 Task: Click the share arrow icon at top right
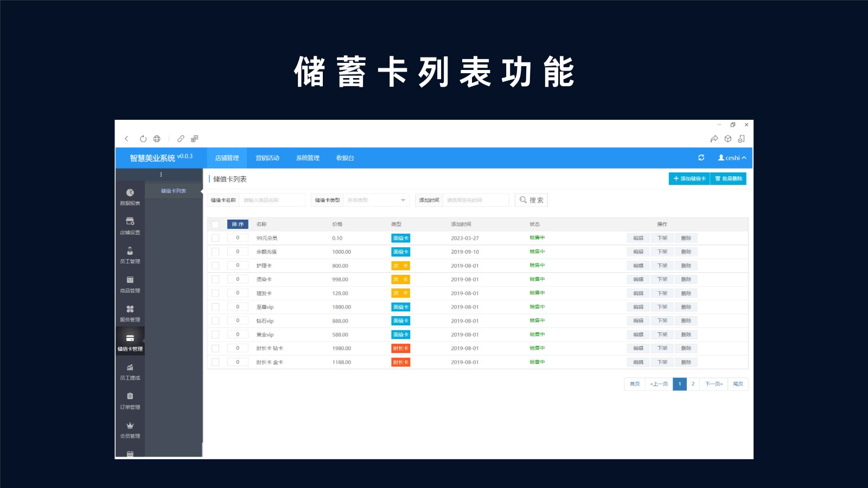714,139
